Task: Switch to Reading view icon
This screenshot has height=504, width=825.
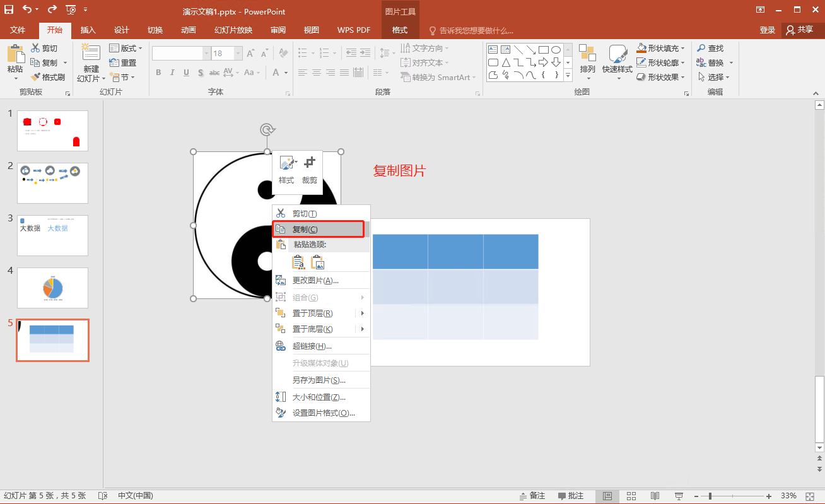Action: click(x=655, y=496)
